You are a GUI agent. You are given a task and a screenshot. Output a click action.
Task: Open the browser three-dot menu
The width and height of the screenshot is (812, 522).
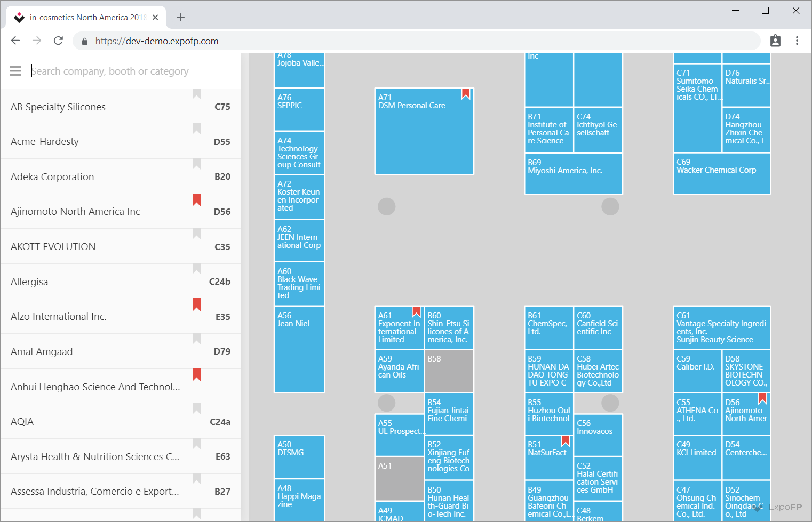(x=797, y=41)
